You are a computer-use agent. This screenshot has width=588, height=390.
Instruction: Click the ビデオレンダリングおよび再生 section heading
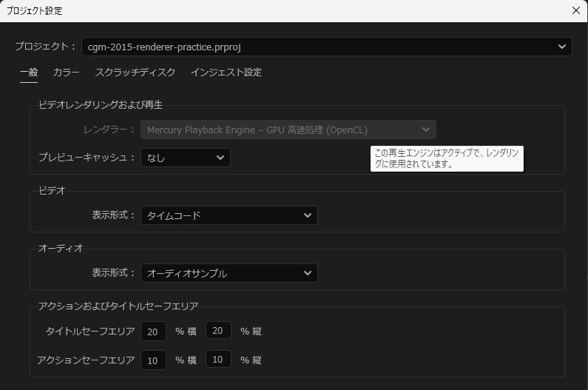[x=101, y=105]
